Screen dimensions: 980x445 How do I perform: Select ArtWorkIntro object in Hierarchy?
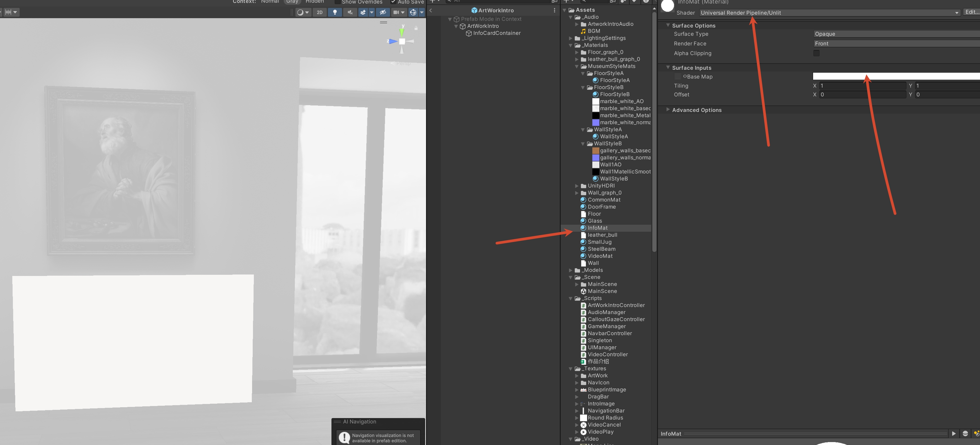483,26
